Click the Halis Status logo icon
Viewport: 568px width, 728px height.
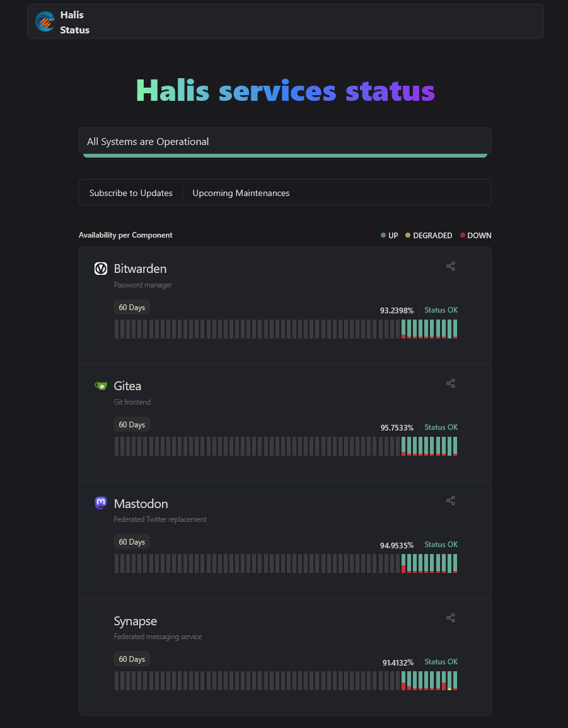45,22
